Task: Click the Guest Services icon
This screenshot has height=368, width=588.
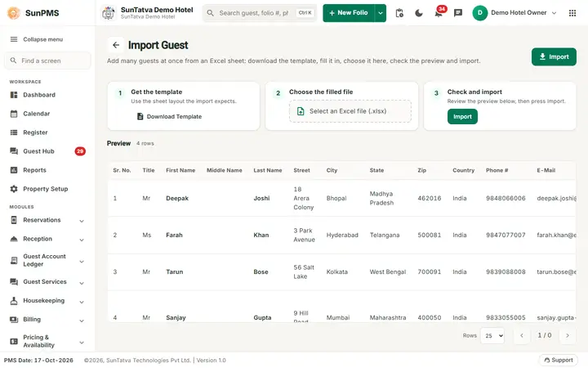Action: 14,281
